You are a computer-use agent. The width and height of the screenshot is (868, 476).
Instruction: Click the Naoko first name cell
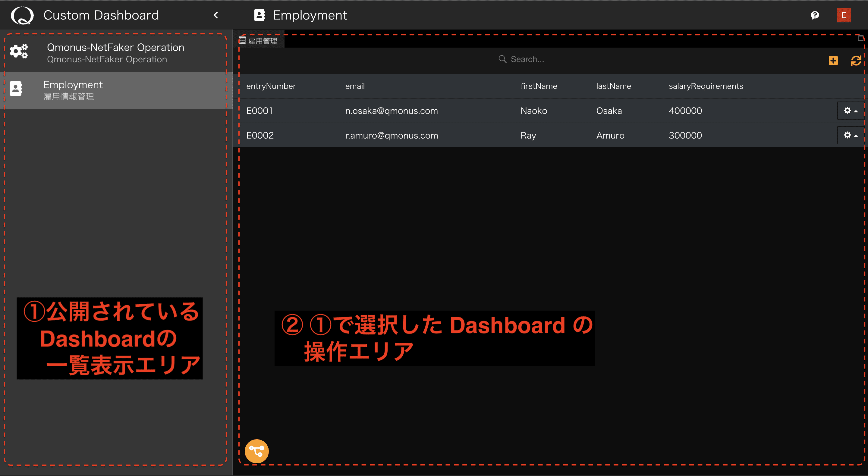coord(533,111)
